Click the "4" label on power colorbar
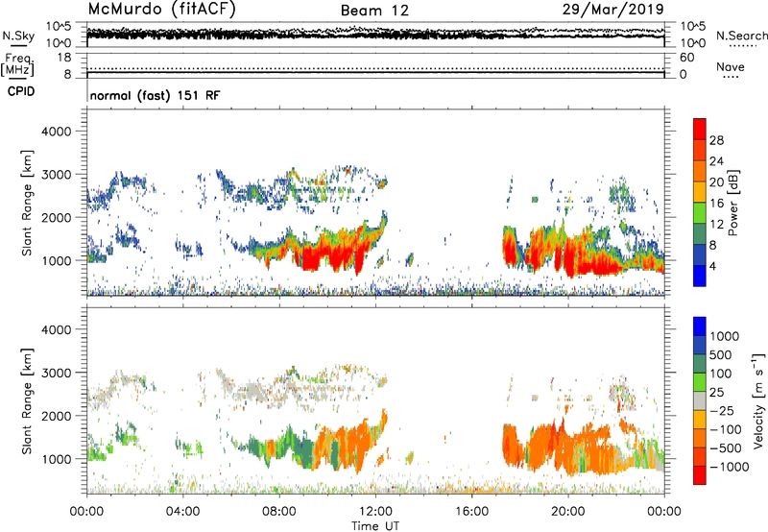This screenshot has height=532, width=768. click(x=712, y=267)
